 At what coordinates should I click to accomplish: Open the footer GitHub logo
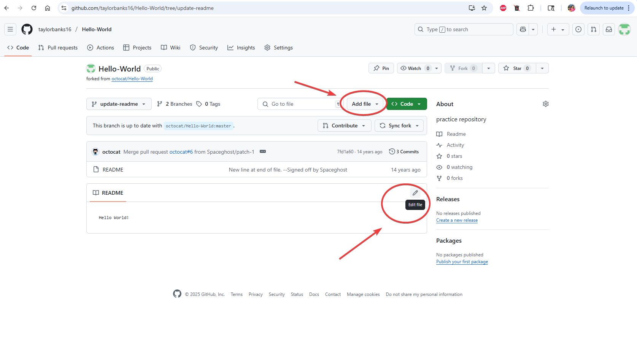[x=177, y=294]
